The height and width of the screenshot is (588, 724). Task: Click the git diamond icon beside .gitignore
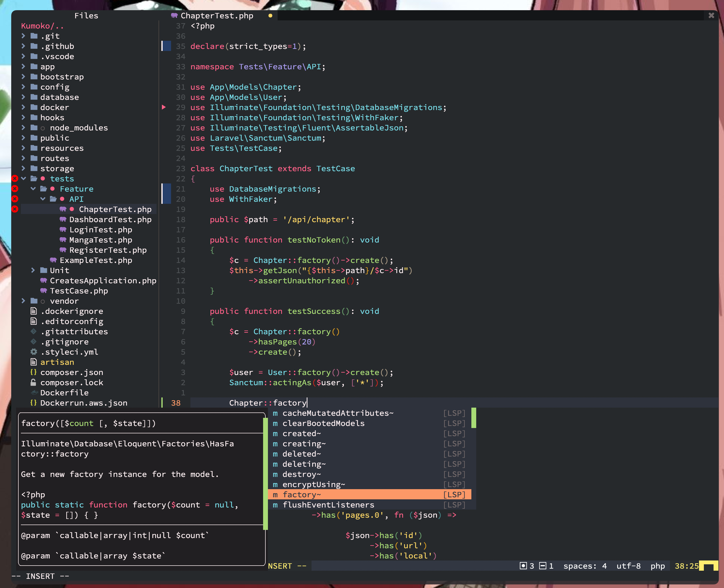pyautogui.click(x=33, y=342)
